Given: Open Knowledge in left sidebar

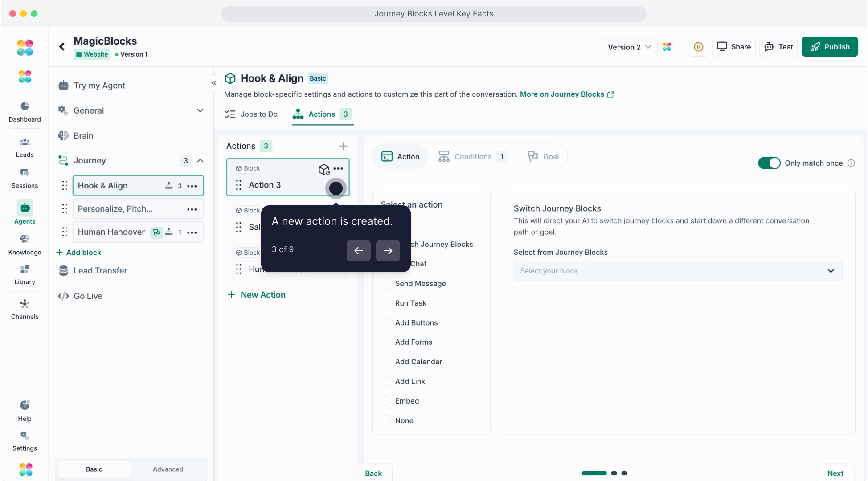Looking at the screenshot, I should point(25,245).
